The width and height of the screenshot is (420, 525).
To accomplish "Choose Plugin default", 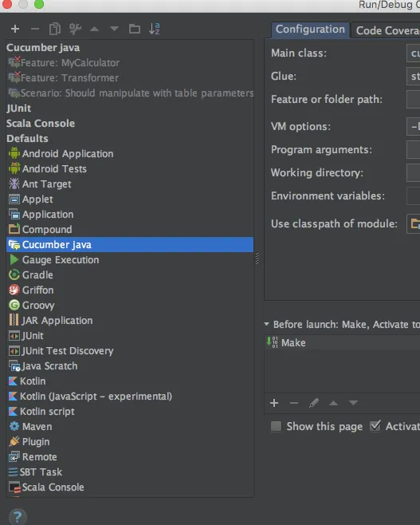I will click(130, 442).
